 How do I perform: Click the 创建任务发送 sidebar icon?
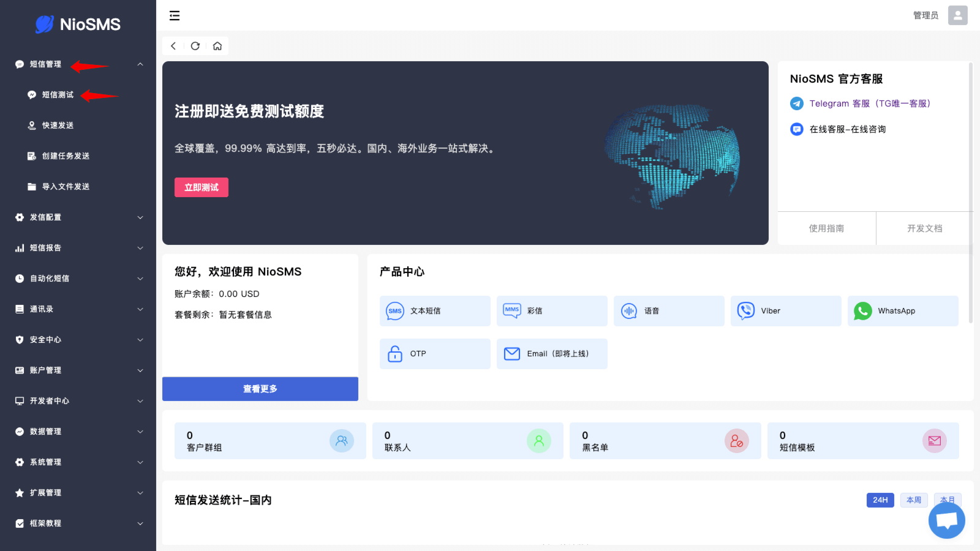[32, 156]
